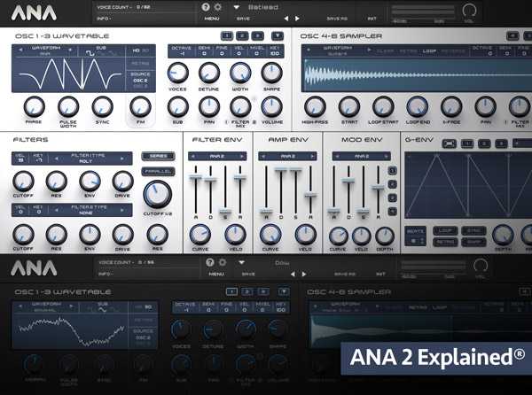Click the Filter 1 CUTOFF knob
Screen dimensions: 532x395
click(23, 182)
